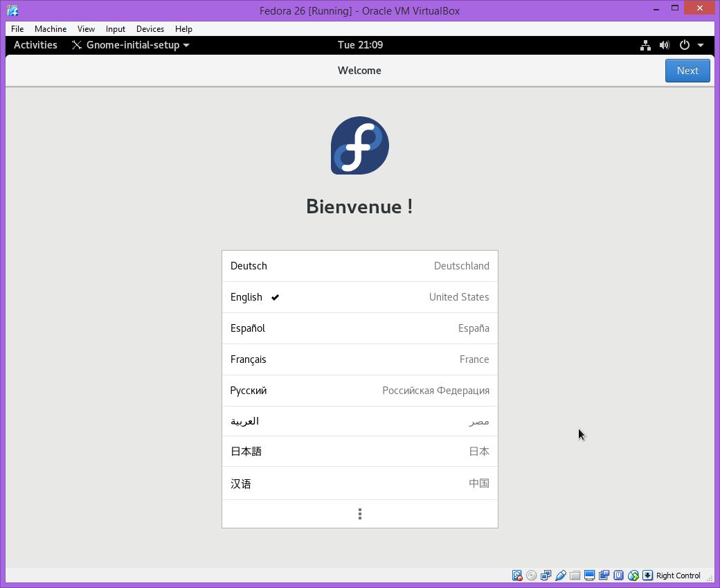720x588 pixels.
Task: Click the GNOME volume speaker icon
Action: [665, 45]
